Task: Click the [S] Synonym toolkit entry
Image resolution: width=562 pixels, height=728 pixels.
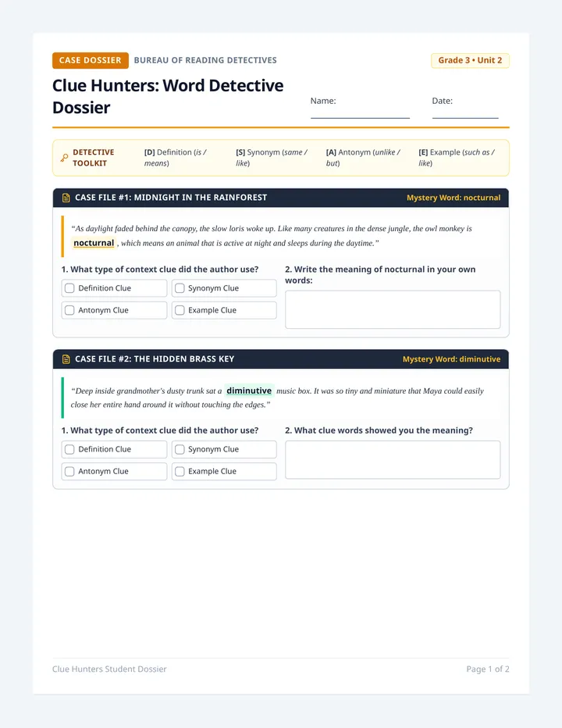Action: [272, 158]
